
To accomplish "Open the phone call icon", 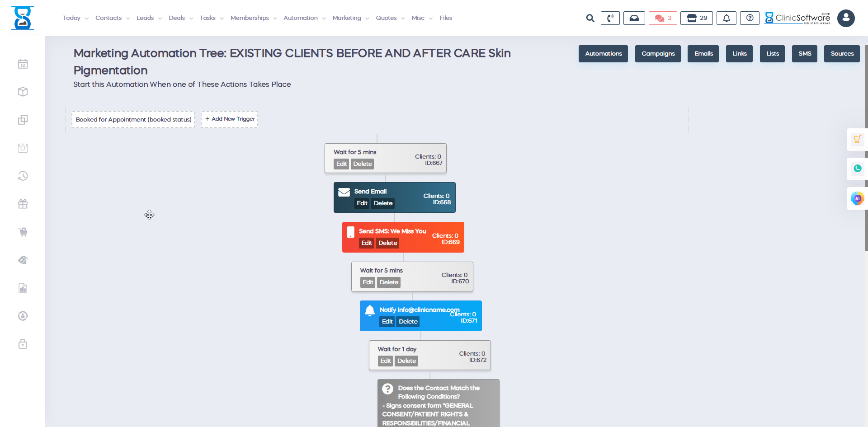I will click(x=610, y=18).
